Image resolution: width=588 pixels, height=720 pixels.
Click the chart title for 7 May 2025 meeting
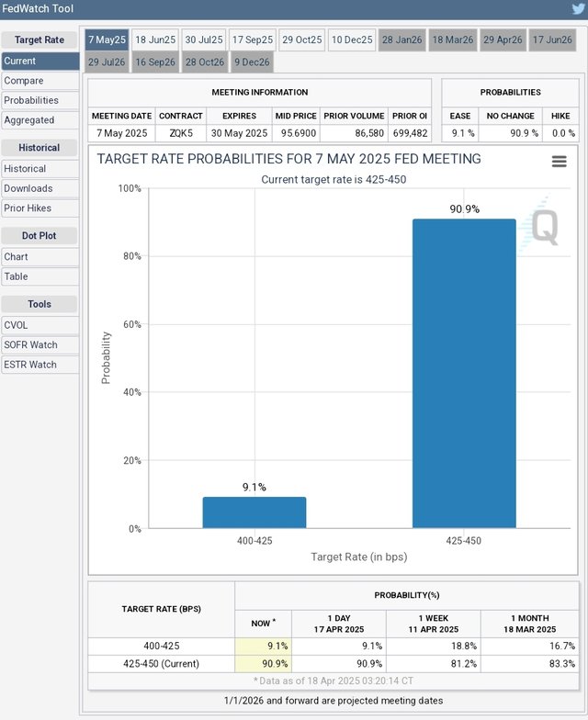[288, 159]
